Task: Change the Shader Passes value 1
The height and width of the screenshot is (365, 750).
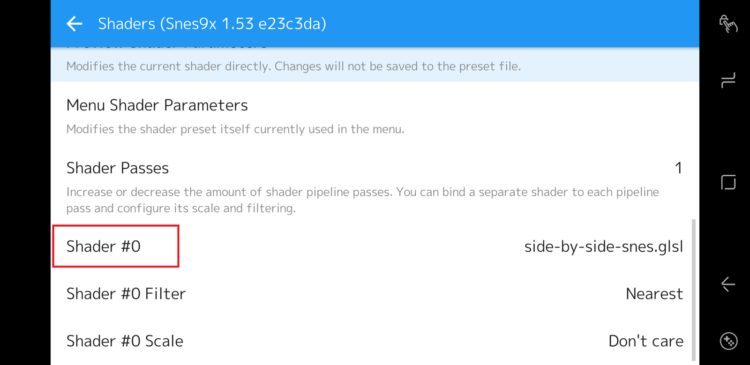Action: click(x=678, y=168)
